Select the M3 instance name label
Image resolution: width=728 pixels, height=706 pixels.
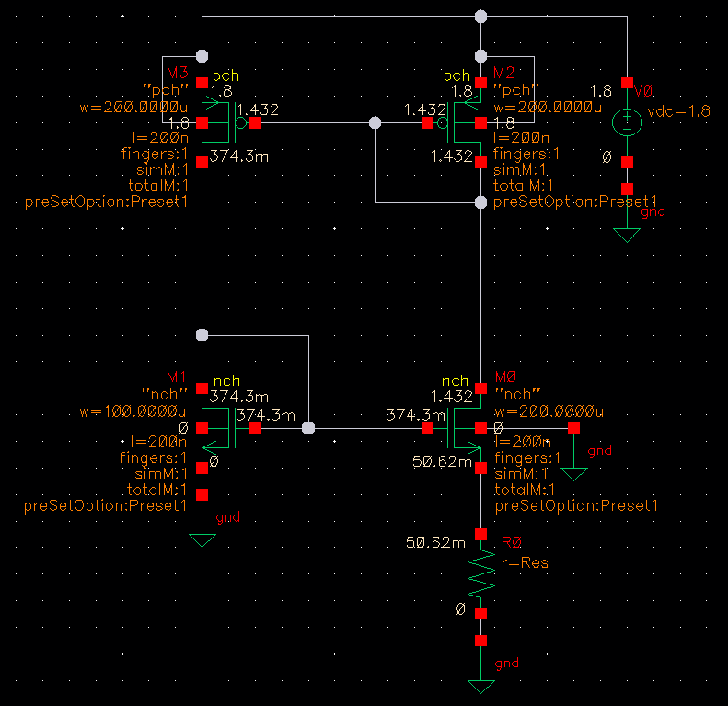[x=176, y=72]
